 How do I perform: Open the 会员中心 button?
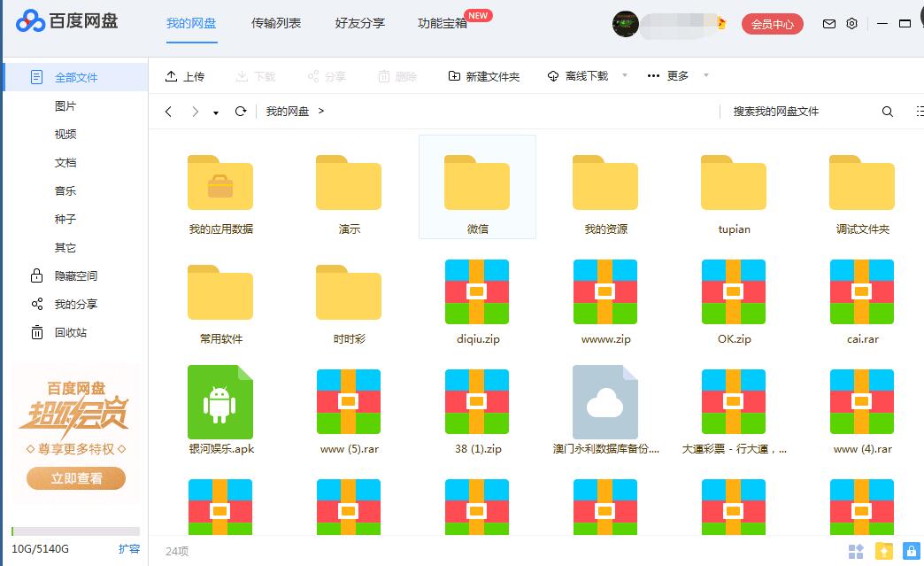point(772,24)
